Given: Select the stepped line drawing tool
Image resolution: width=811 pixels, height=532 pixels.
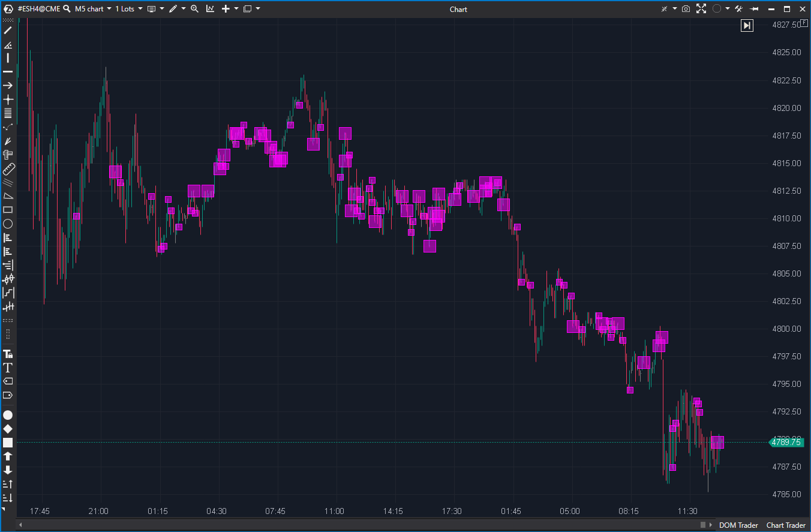Looking at the screenshot, I should point(8,293).
